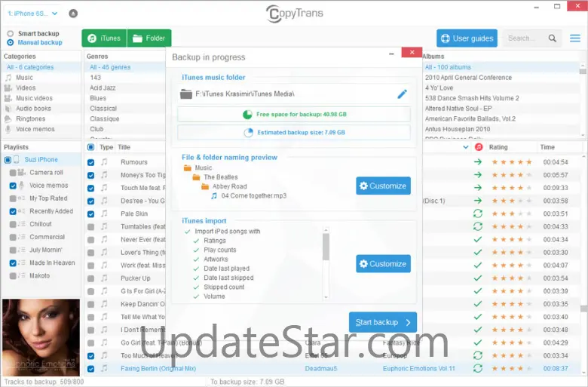Click the Free space for backup pie icon
Viewport: 588px width, 387px height.
(x=247, y=115)
